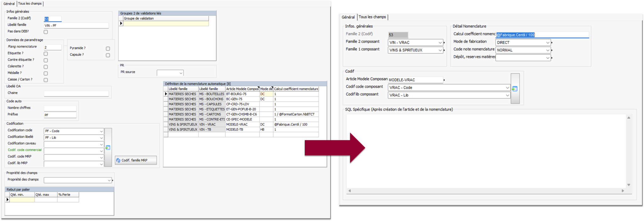
Task: Tick the Pyramide ? checkbox
Action: click(108, 49)
